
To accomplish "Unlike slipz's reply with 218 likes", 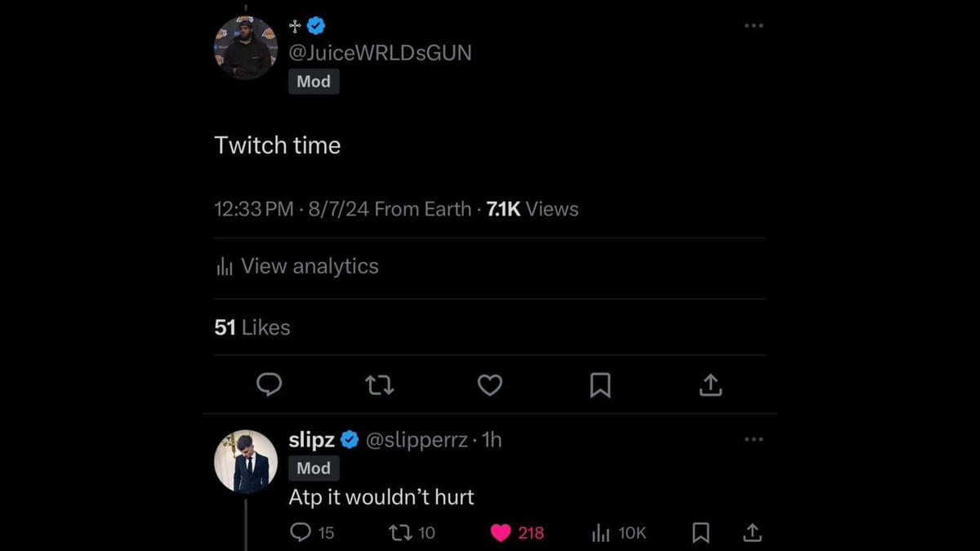I will (x=501, y=533).
